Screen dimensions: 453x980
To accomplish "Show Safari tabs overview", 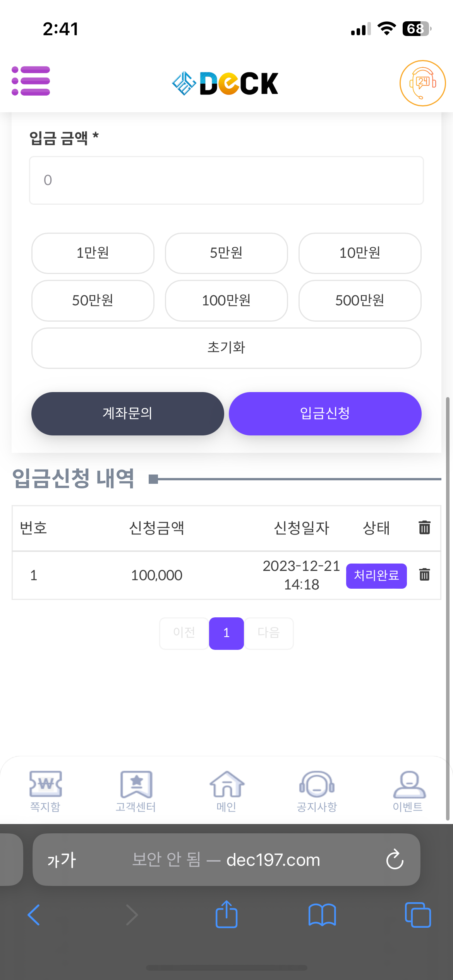I will click(x=417, y=915).
